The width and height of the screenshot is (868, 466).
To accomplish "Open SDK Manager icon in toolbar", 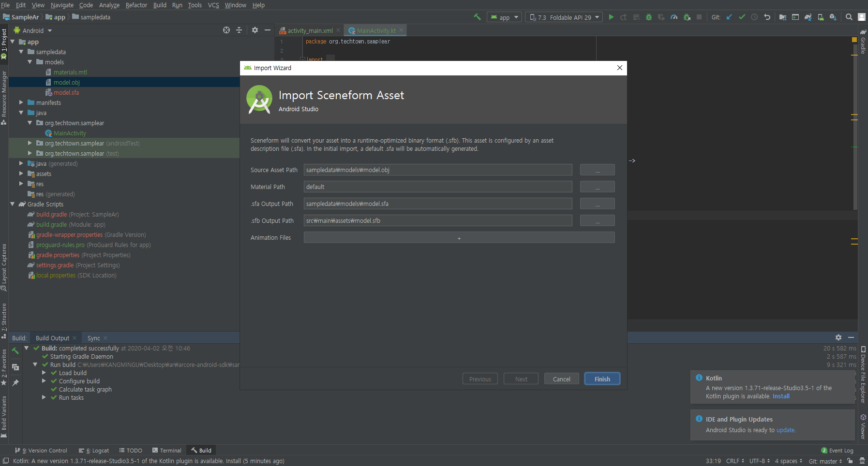I will click(x=833, y=17).
